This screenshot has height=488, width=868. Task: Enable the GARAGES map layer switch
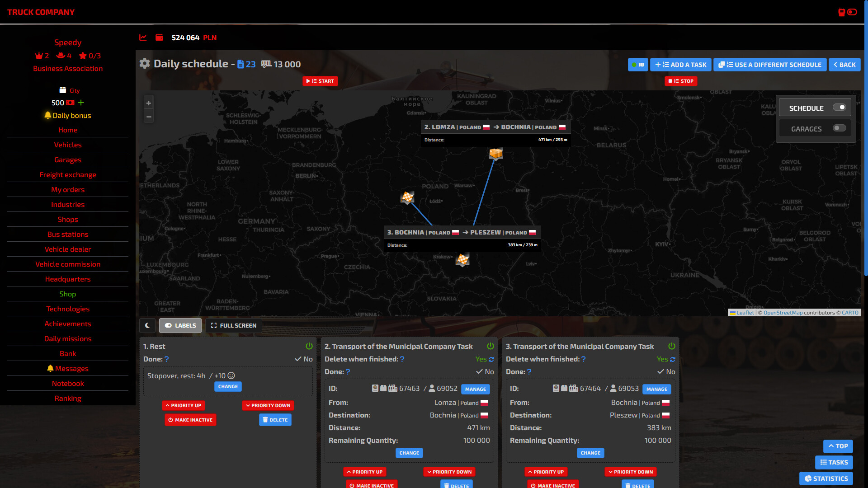(839, 128)
